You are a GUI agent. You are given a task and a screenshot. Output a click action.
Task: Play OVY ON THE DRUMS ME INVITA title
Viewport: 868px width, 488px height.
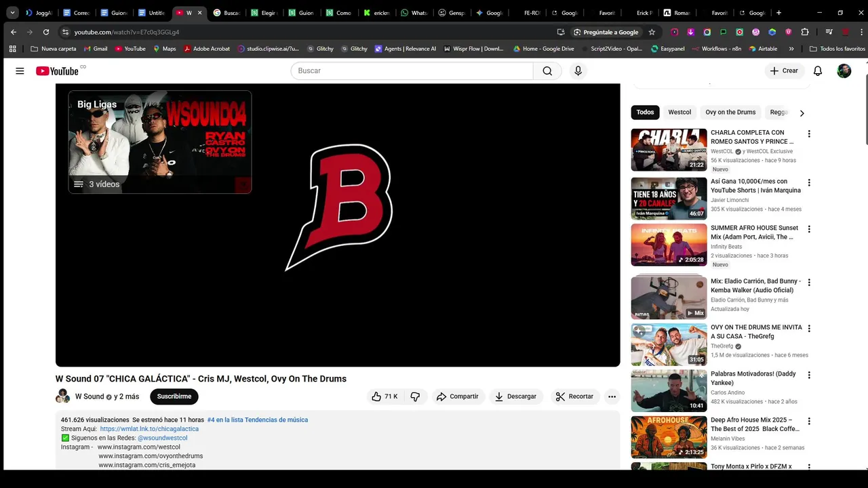[756, 331]
